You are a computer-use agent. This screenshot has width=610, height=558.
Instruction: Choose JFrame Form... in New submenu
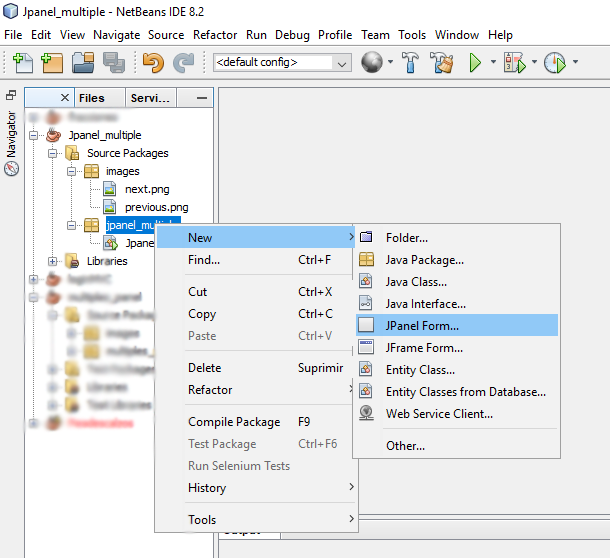tap(457, 348)
